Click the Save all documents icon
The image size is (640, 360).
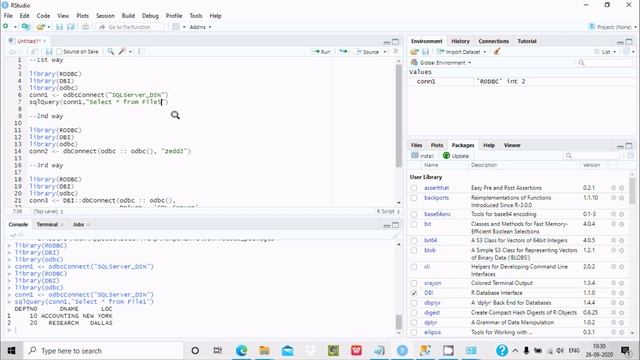pos(71,27)
